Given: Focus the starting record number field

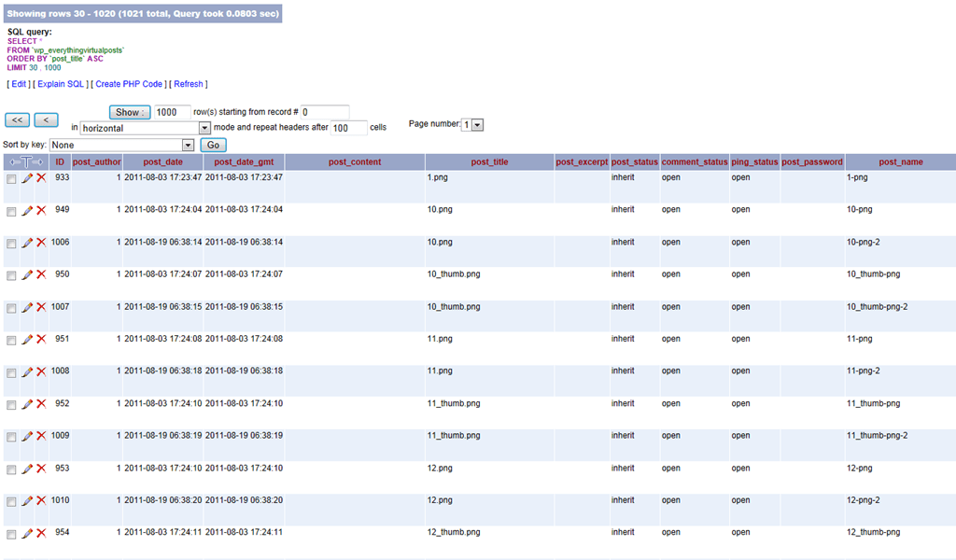Looking at the screenshot, I should pyautogui.click(x=325, y=112).
